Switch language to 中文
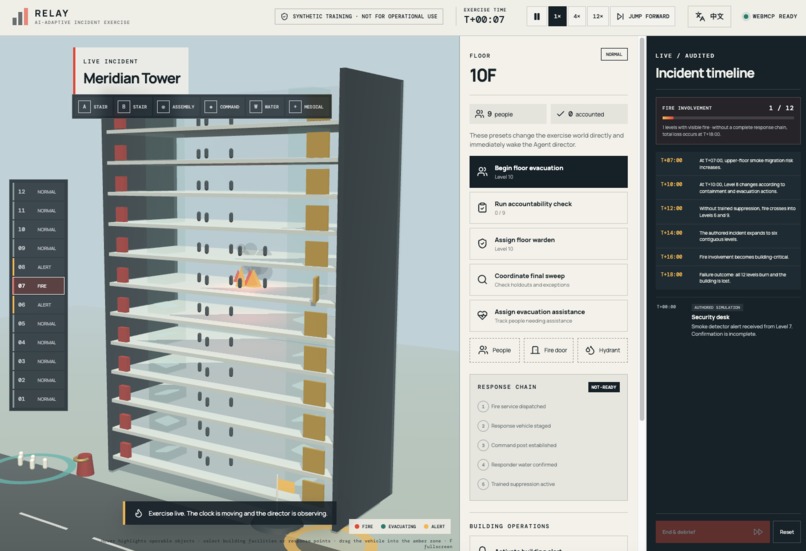Screen dimensions: 806x551 [709, 16]
